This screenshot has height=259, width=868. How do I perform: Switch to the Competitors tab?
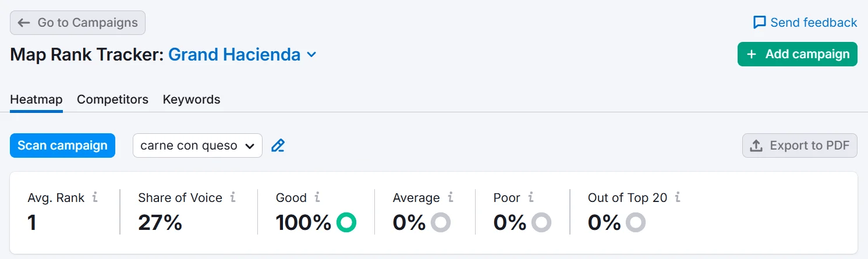pos(112,100)
